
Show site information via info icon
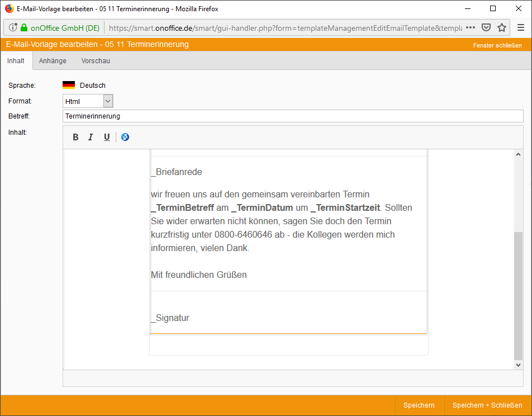13,27
